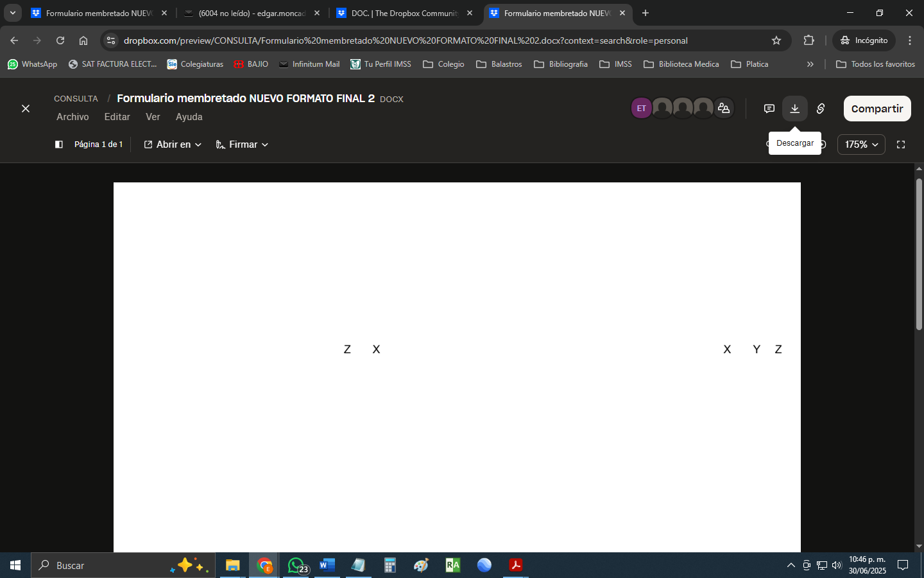The width and height of the screenshot is (924, 578).
Task: Open the Editar menu
Action: pos(117,117)
